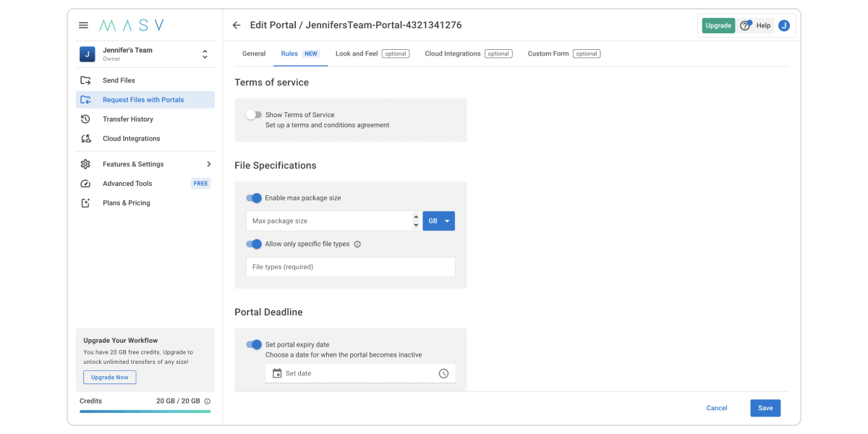The height and width of the screenshot is (434, 868).
Task: Increase max package size with up stepper
Action: point(416,216)
